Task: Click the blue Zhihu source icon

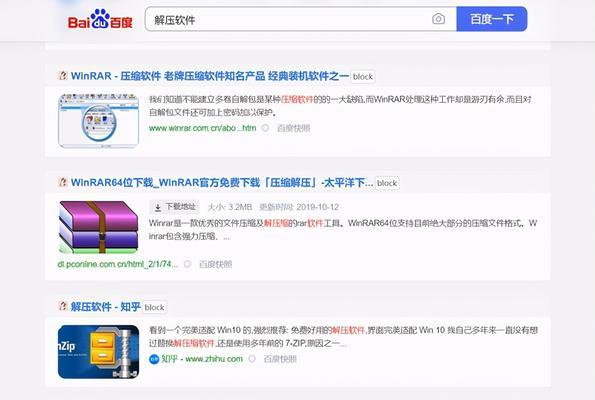Action: (x=154, y=359)
